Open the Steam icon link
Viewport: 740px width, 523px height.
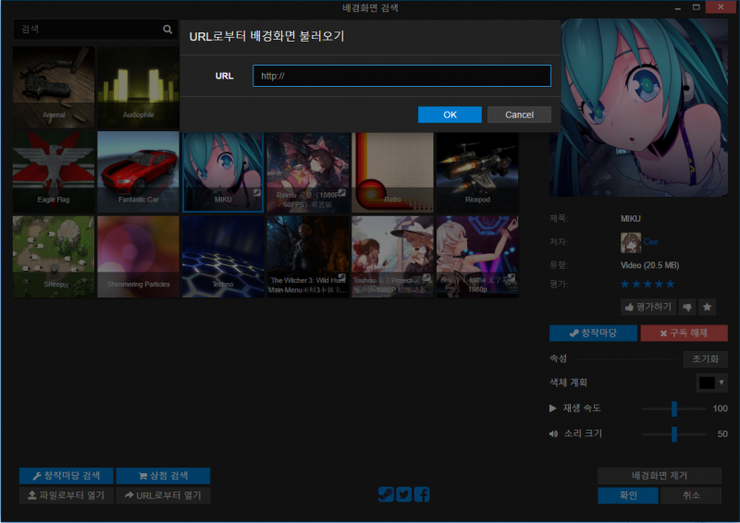click(x=386, y=494)
